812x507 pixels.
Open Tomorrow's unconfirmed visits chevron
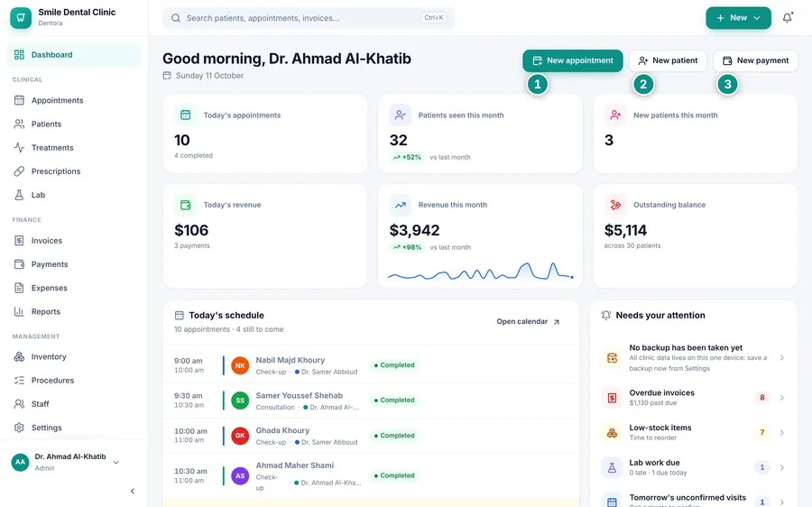coord(782,502)
